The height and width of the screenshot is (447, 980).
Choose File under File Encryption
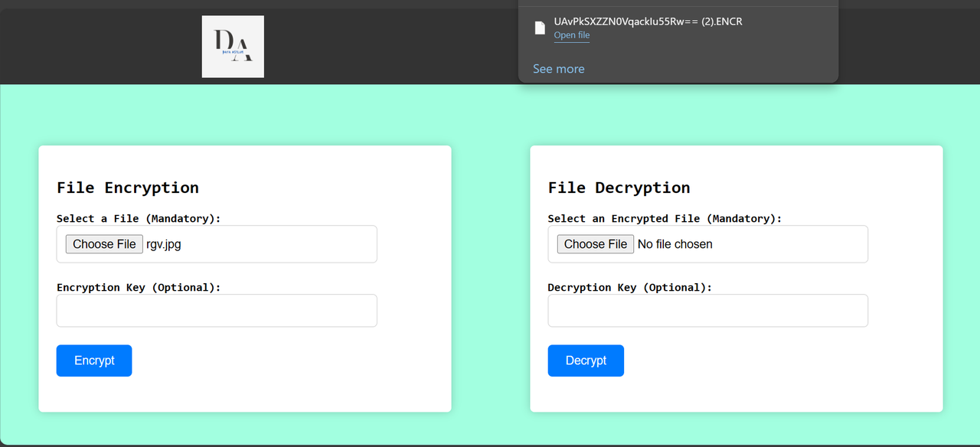point(104,244)
